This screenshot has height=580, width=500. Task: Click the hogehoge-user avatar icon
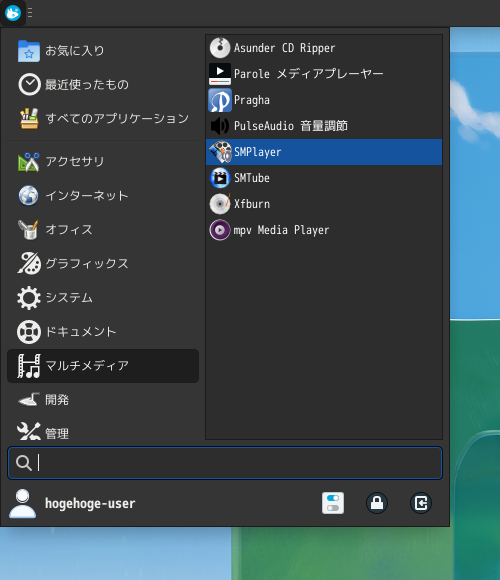[23, 503]
